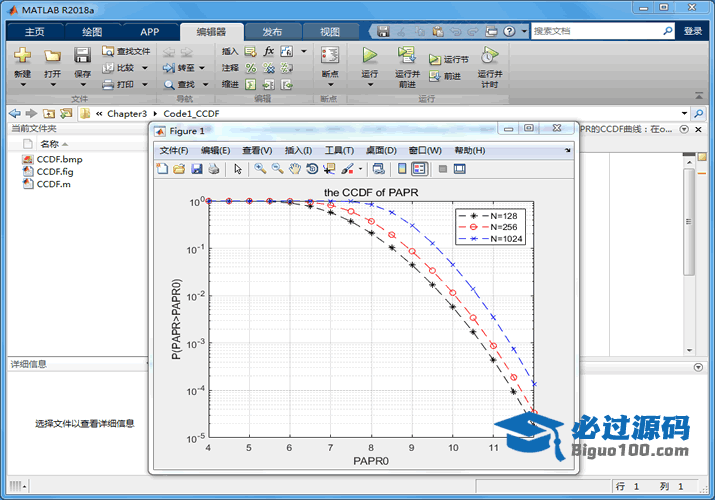Screen dimensions: 715x500
Task: Click the 新建 (New) plus icon
Action: point(22,56)
